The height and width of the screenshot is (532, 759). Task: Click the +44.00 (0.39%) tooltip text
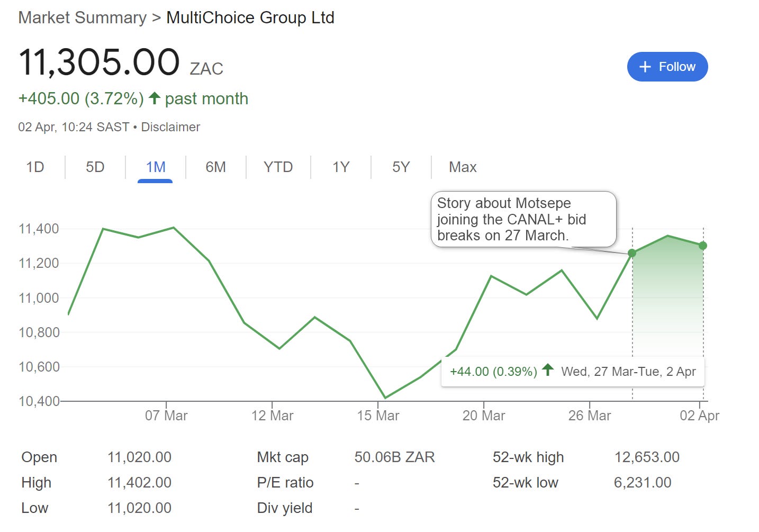[x=493, y=372]
